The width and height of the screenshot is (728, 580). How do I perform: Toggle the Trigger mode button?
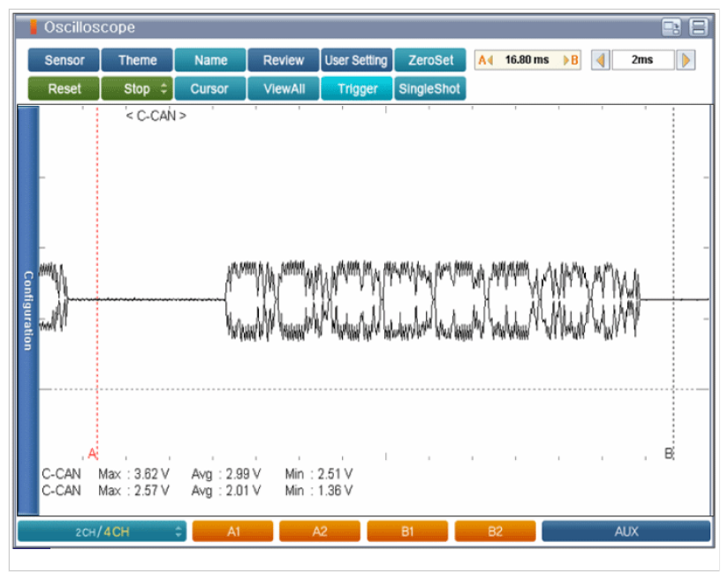click(357, 88)
